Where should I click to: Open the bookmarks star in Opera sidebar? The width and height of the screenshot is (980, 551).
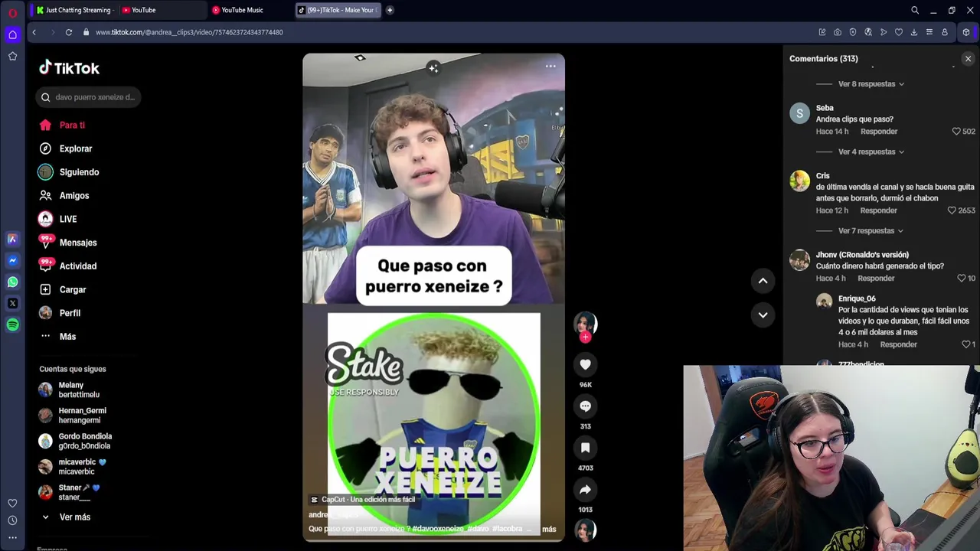(x=12, y=56)
